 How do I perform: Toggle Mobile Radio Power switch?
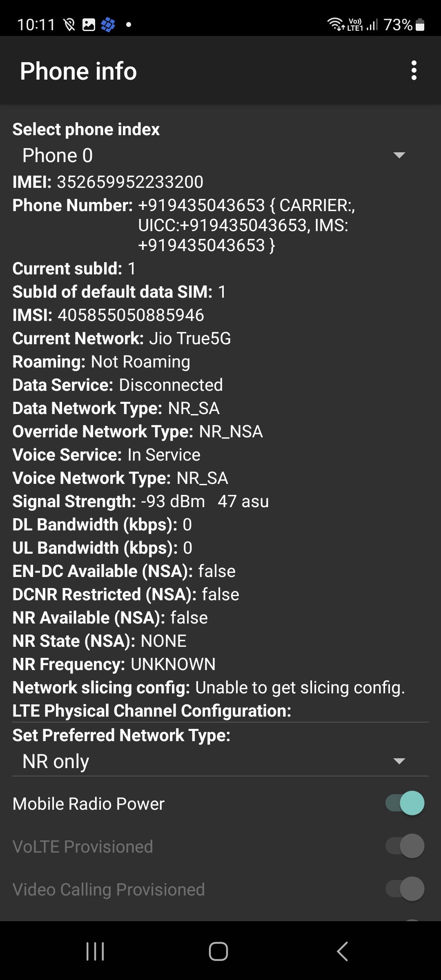tap(405, 803)
